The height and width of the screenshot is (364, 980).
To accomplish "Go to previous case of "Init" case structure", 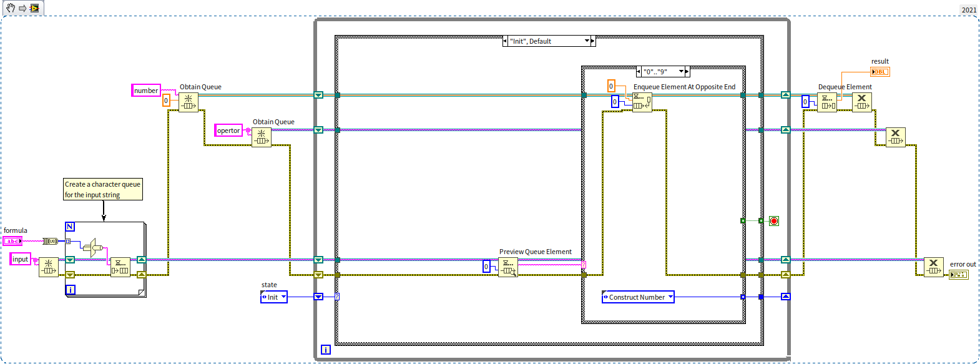I will [x=505, y=41].
